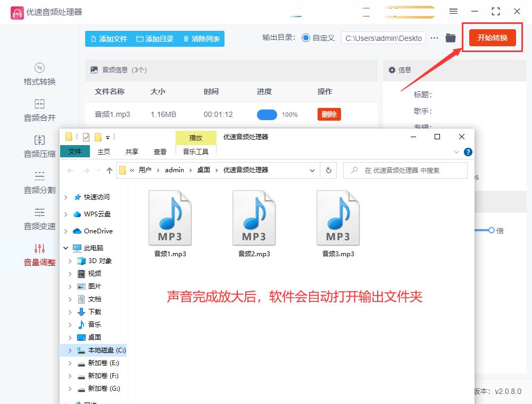Screen dimensions: 532x404
Task: Select the 音量调整 volume adjust tool
Action: pyautogui.click(x=39, y=255)
